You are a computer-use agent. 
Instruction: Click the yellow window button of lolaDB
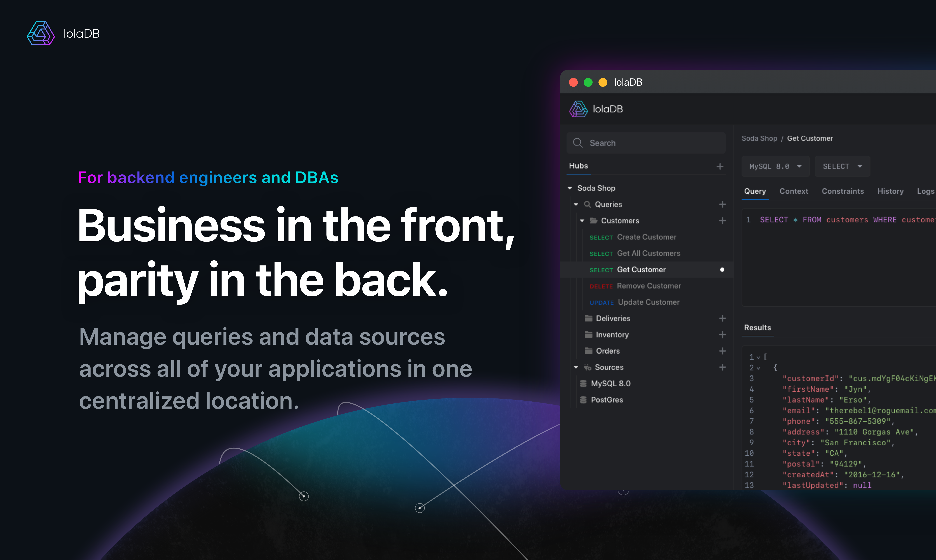(603, 82)
